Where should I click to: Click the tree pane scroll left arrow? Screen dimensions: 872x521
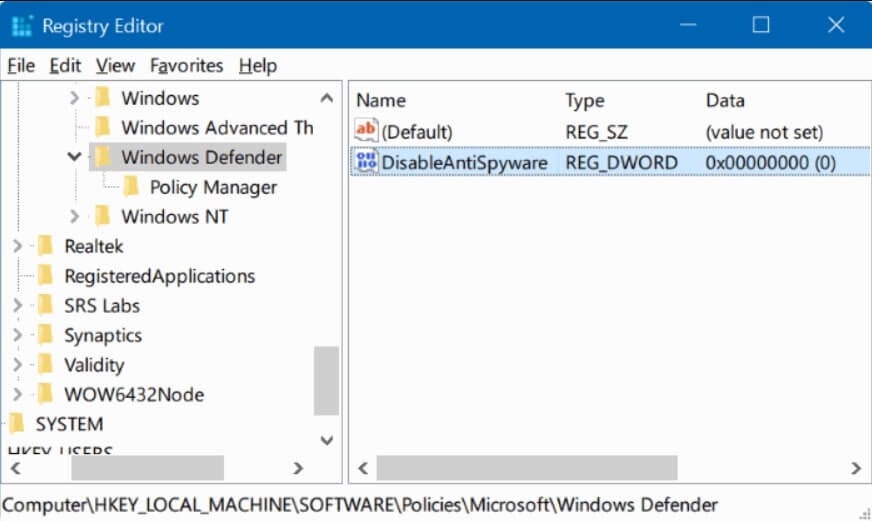coord(16,468)
